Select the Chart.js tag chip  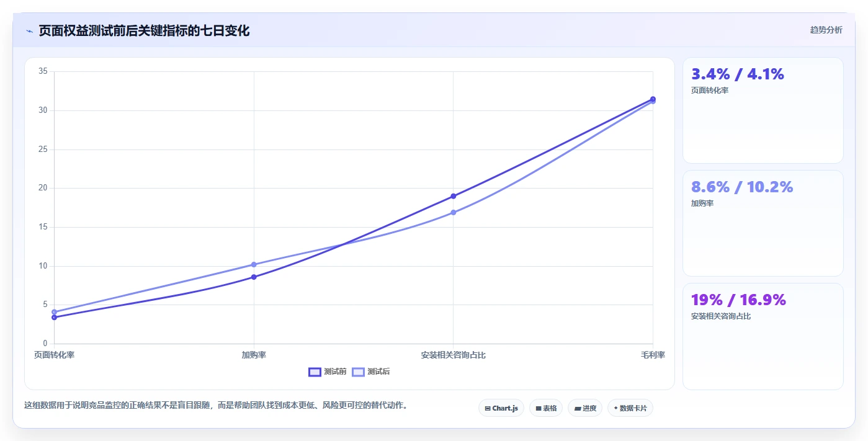pos(501,408)
